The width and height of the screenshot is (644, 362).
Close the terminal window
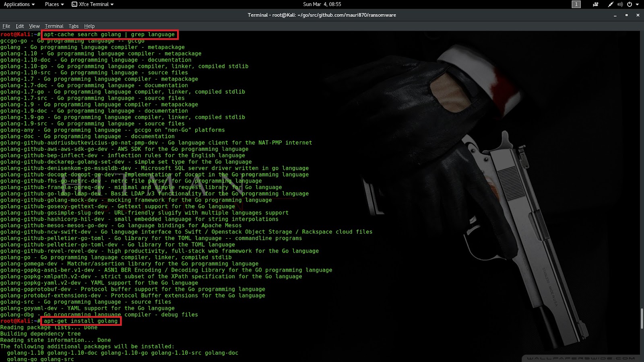click(638, 15)
